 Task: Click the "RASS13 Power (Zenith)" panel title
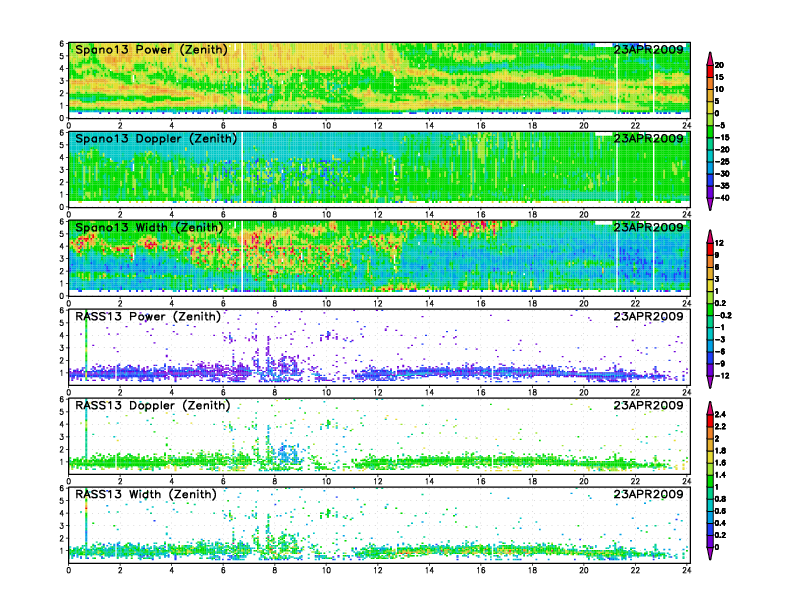click(x=148, y=317)
